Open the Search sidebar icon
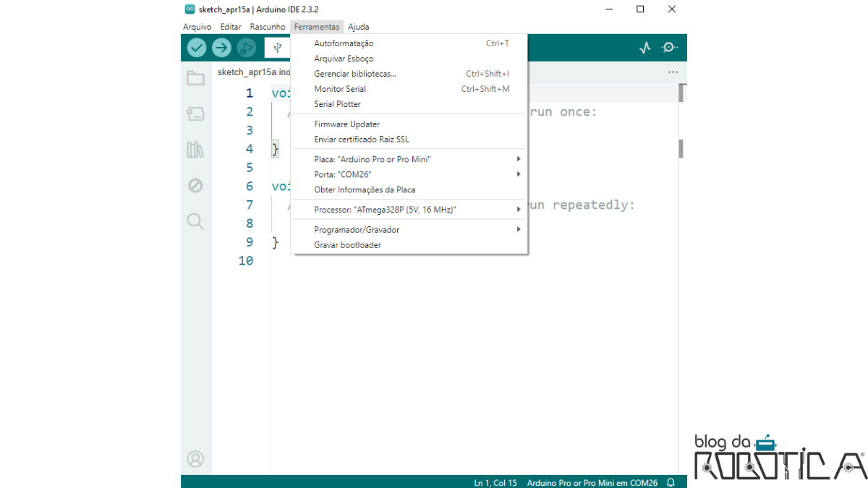This screenshot has width=868, height=488. 195,221
